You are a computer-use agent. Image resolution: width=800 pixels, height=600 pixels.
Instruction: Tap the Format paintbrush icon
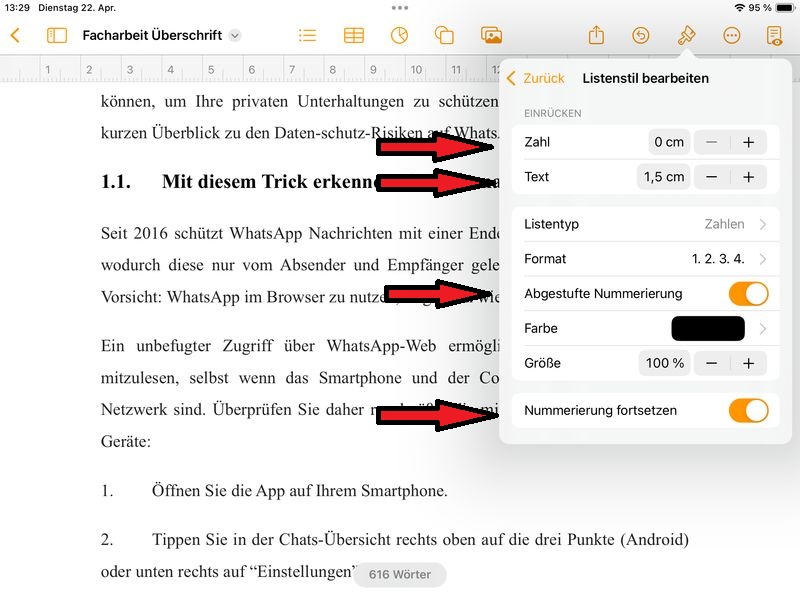tap(686, 35)
